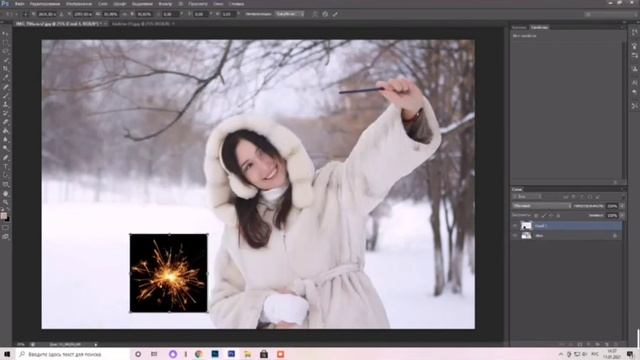This screenshot has height=360, width=640.
Task: Select the Clone Stamp tool
Action: coord(5,104)
